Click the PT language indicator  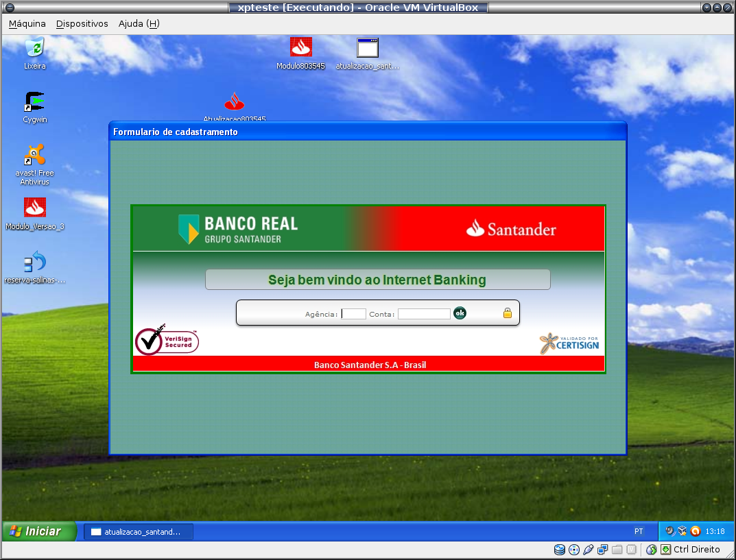tap(639, 531)
